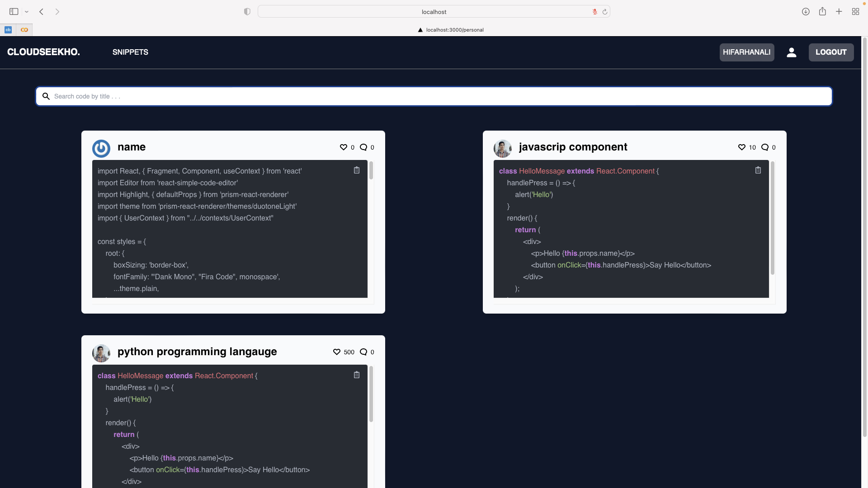Click the 'name' snippet code scrollbar

(x=371, y=171)
